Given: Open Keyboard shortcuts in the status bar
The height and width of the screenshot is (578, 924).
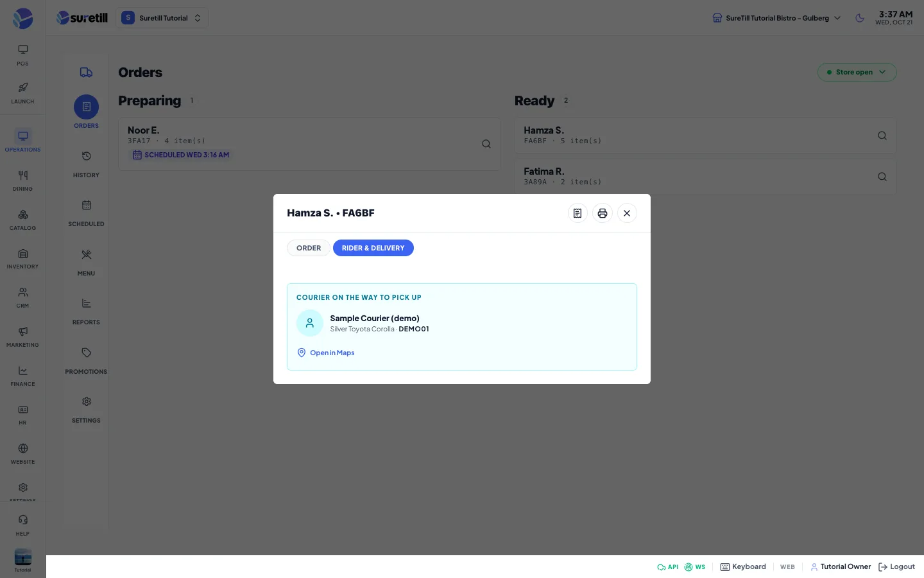Looking at the screenshot, I should pos(743,566).
